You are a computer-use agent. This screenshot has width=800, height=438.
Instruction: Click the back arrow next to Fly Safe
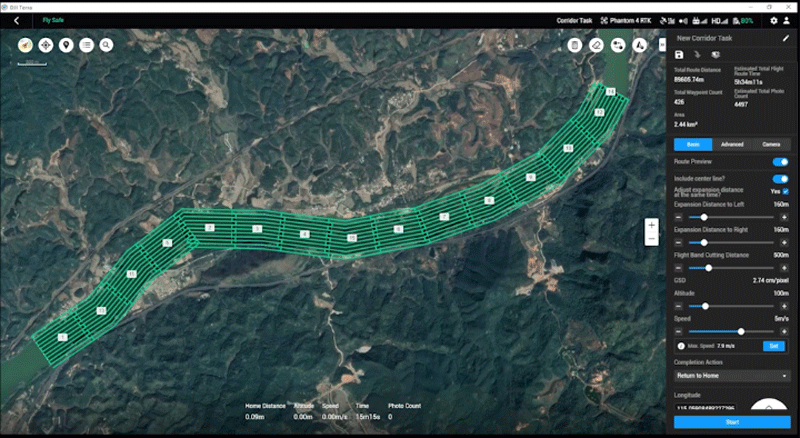[16, 20]
